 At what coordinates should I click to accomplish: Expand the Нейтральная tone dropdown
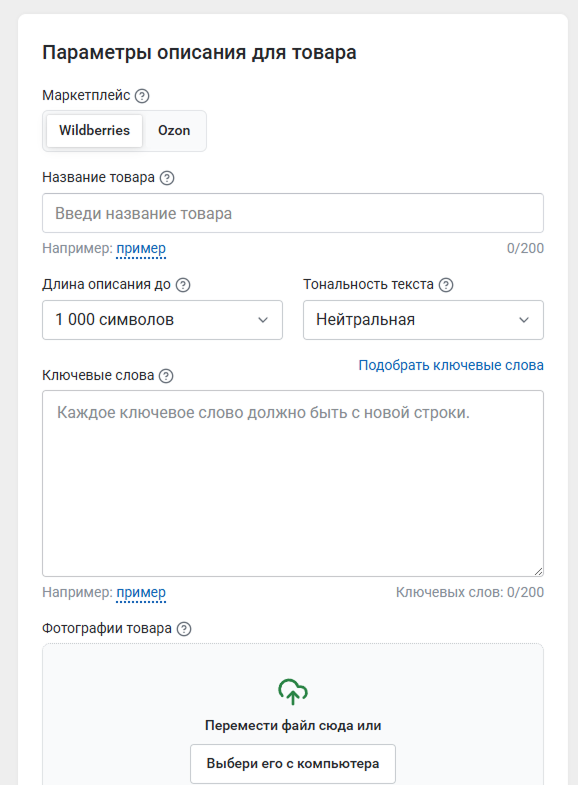[423, 320]
